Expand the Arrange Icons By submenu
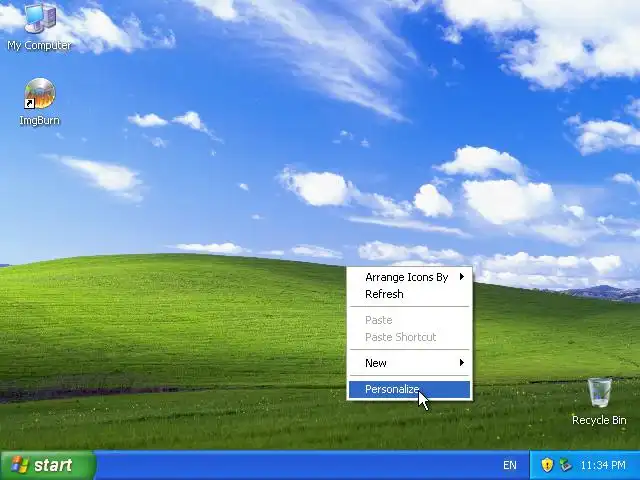This screenshot has height=480, width=640. click(x=410, y=277)
